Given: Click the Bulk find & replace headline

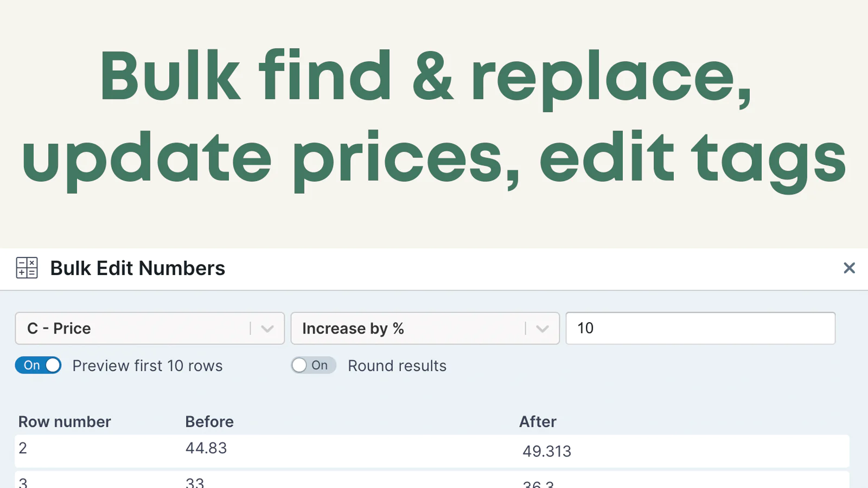Looking at the screenshot, I should point(425,76).
